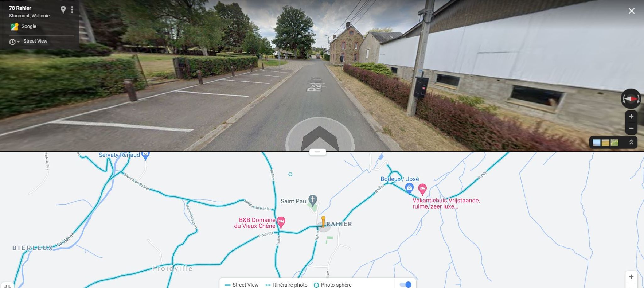Click the compass to reset orientation
Image resolution: width=644 pixels, height=288 pixels.
click(631, 99)
